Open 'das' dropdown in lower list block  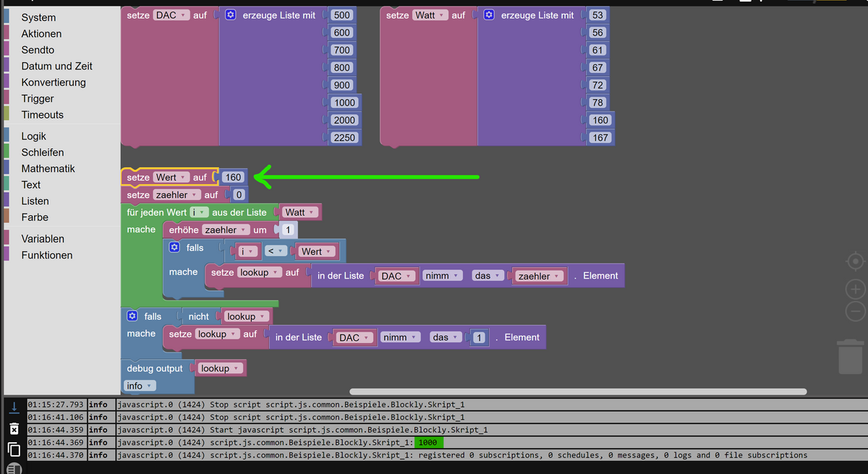tap(445, 337)
